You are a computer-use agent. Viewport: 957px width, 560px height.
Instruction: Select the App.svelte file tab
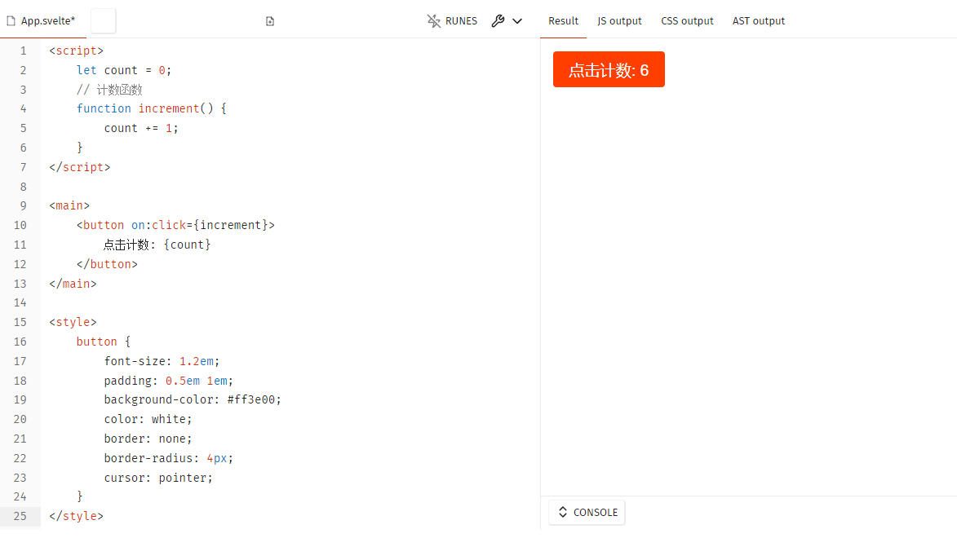pyautogui.click(x=48, y=21)
